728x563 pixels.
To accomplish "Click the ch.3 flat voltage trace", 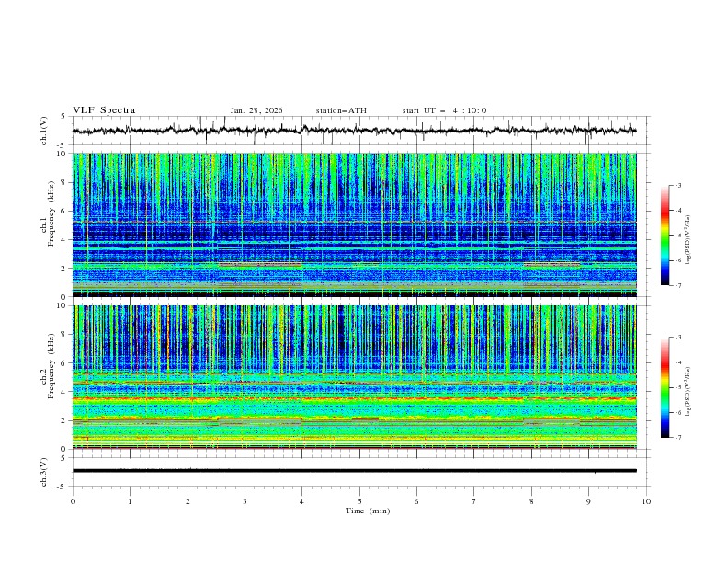I will pos(358,470).
